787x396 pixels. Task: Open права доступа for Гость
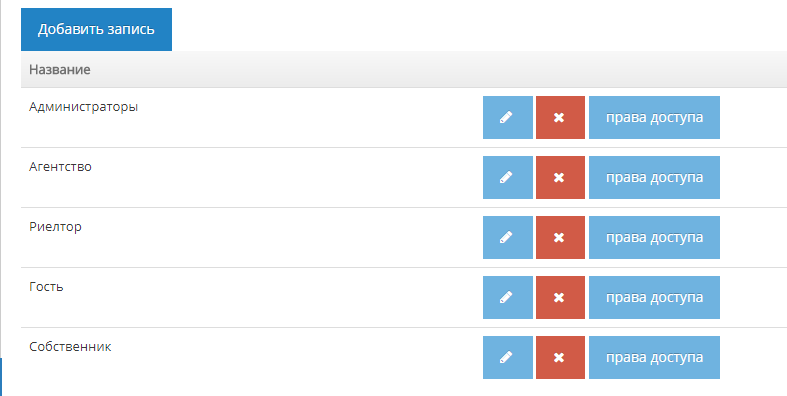[x=654, y=298]
